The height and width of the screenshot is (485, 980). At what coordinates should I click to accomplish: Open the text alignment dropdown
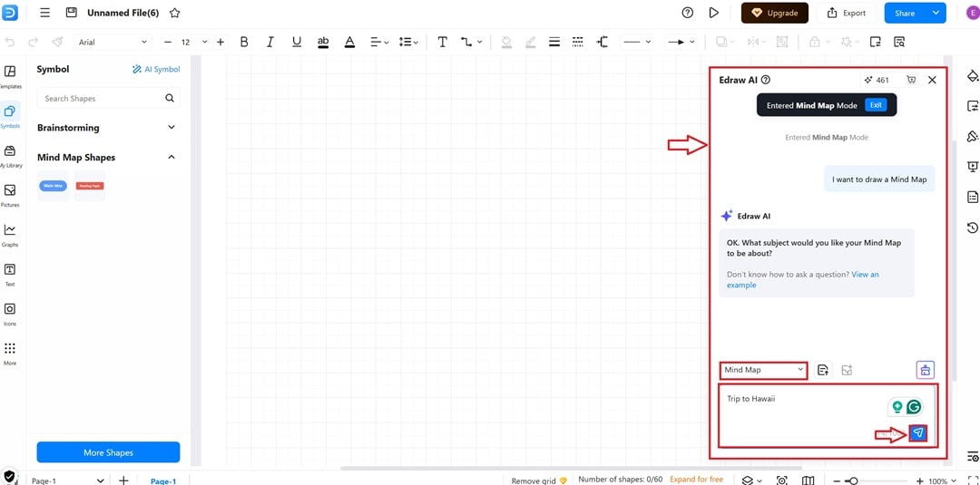click(379, 42)
